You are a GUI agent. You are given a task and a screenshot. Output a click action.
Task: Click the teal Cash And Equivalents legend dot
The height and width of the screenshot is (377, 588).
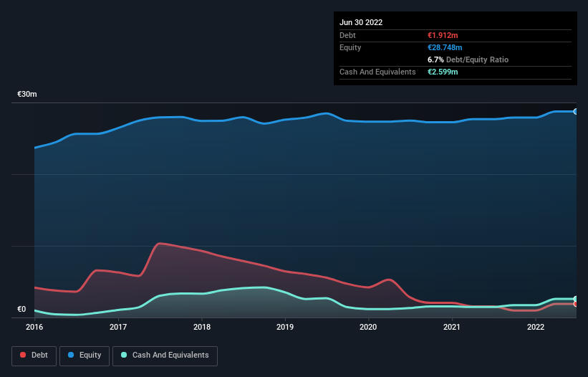pos(124,355)
